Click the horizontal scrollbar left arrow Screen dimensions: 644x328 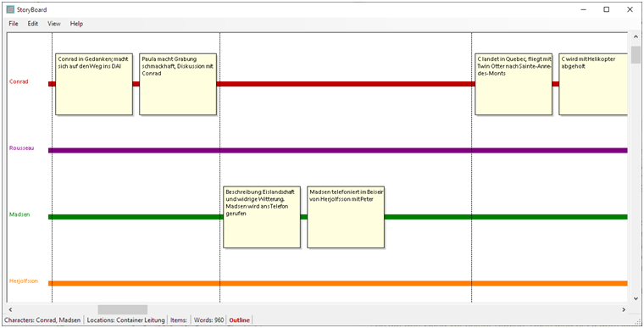10,309
